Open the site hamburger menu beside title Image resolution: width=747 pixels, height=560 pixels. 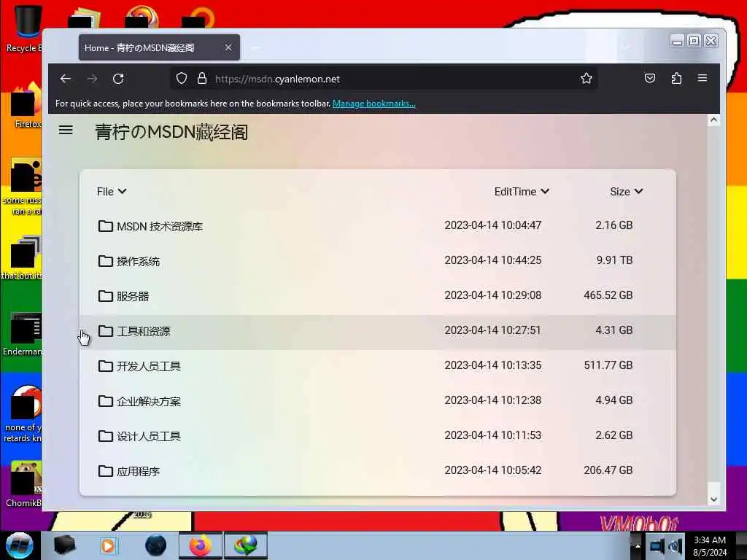[x=66, y=130]
